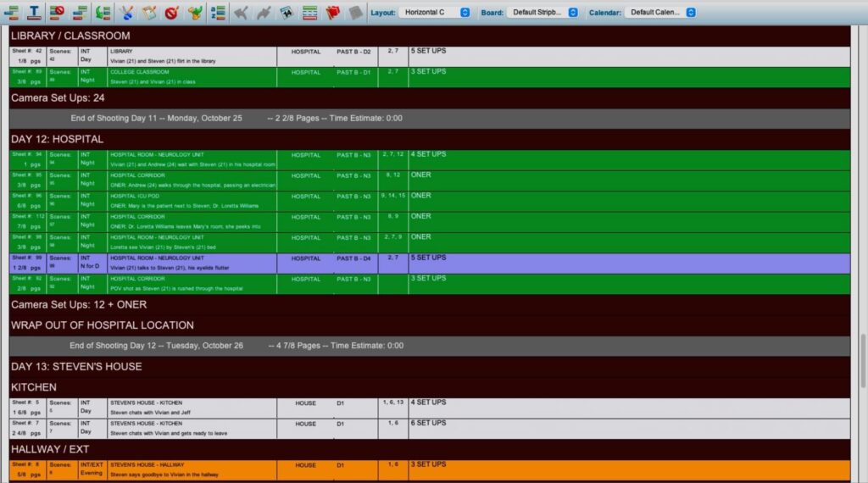The width and height of the screenshot is (868, 483).
Task: Click the green arrow strip icon
Action: [x=103, y=13]
